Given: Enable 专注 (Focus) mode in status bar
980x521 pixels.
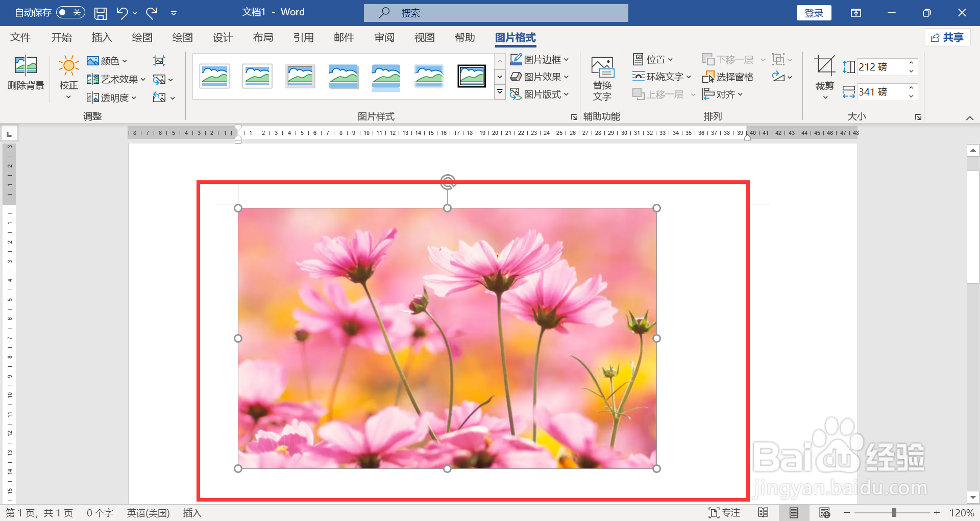Looking at the screenshot, I should click(x=725, y=512).
